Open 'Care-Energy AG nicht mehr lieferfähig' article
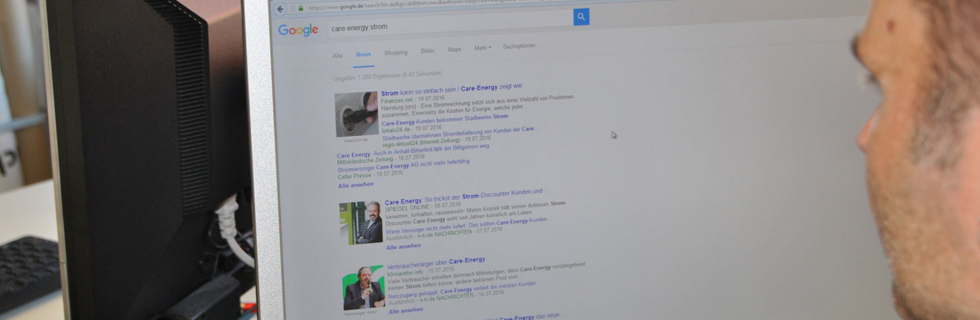This screenshot has height=320, width=980. (403, 165)
